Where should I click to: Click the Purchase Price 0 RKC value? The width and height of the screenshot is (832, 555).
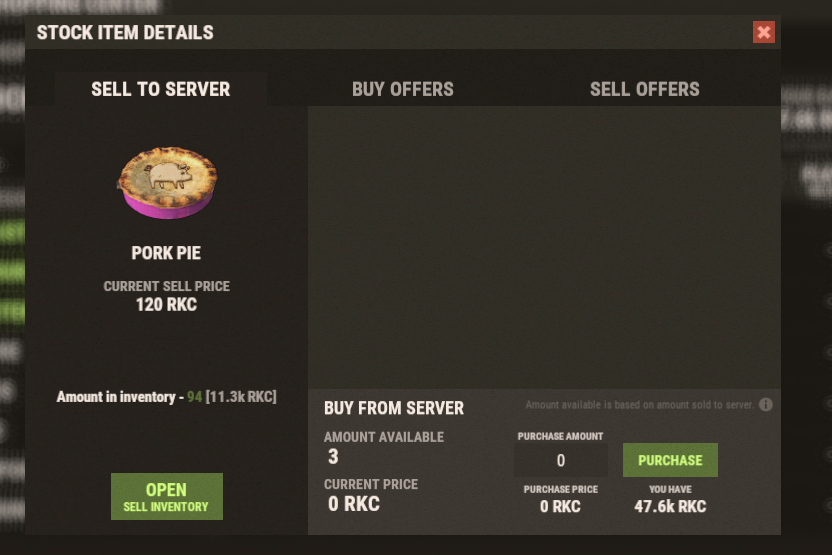click(x=560, y=506)
